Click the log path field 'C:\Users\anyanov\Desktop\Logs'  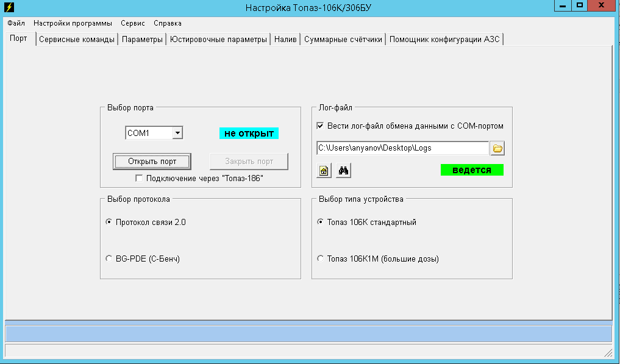pyautogui.click(x=402, y=148)
